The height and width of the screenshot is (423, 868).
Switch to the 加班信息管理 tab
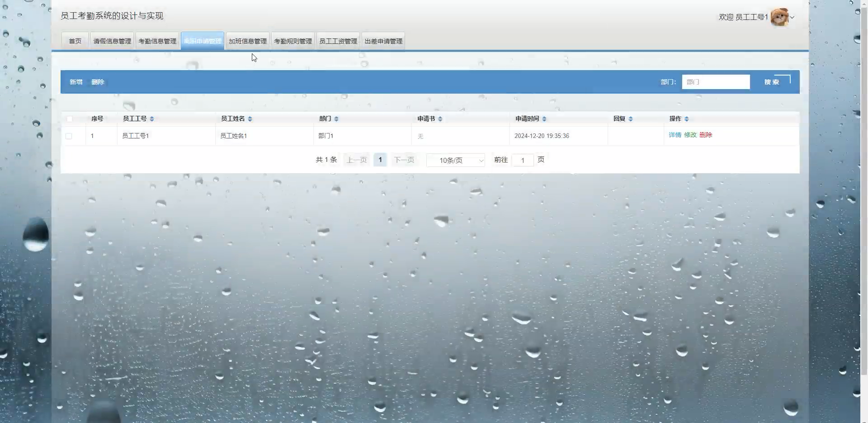(x=247, y=41)
